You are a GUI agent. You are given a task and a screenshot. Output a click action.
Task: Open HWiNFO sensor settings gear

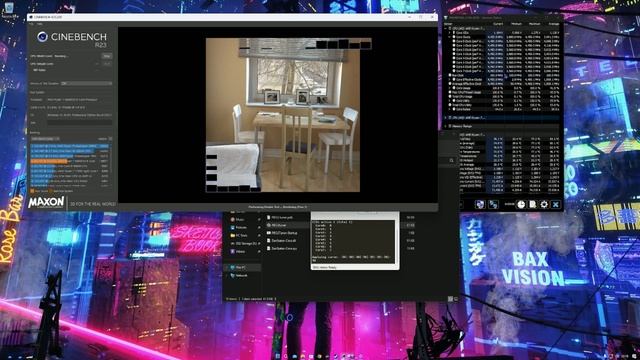(544, 204)
